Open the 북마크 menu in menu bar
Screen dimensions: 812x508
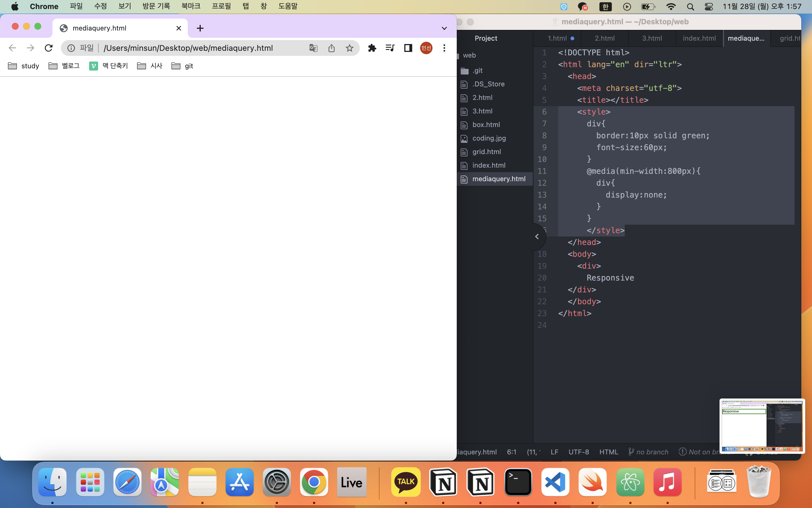191,6
